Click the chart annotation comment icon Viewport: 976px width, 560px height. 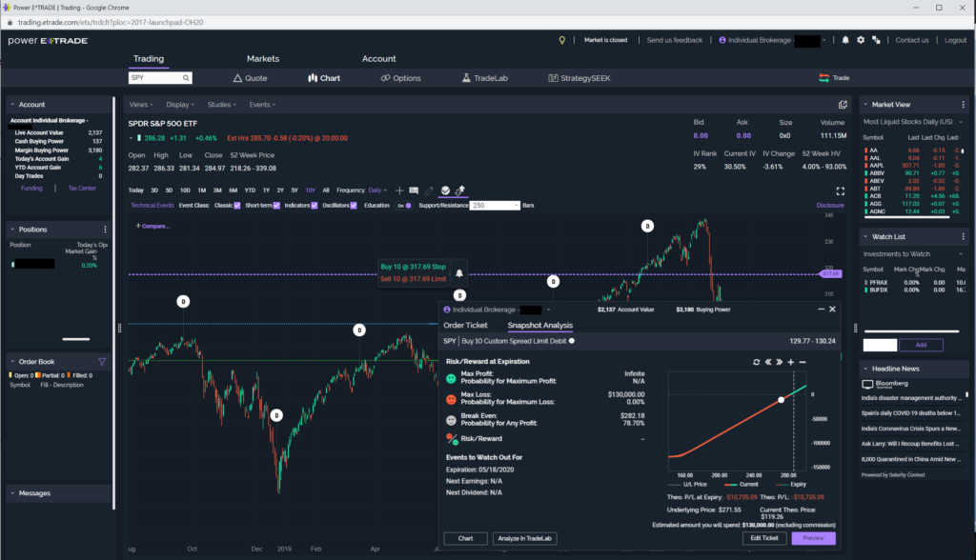[414, 190]
